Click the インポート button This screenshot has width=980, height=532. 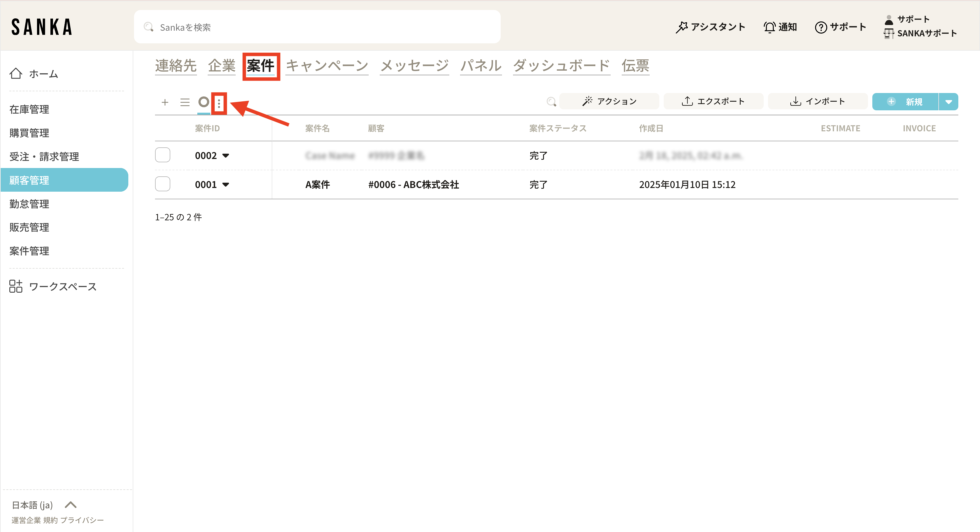[x=817, y=101]
